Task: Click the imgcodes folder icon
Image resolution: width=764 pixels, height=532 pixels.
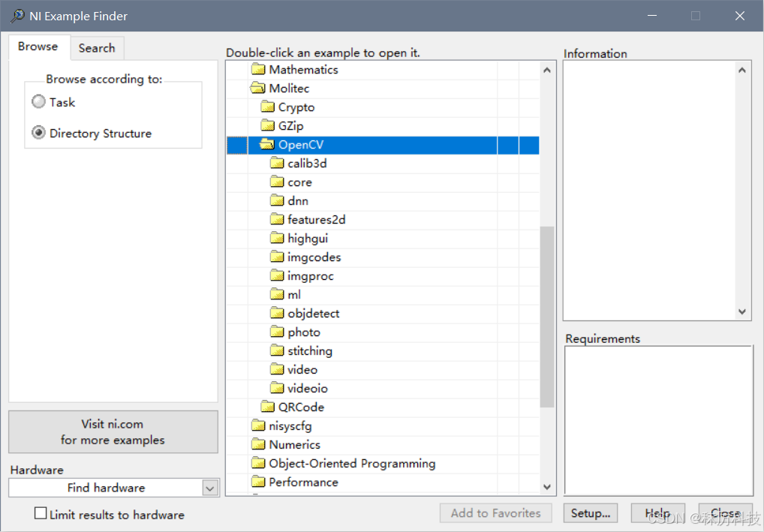Action: tap(277, 257)
